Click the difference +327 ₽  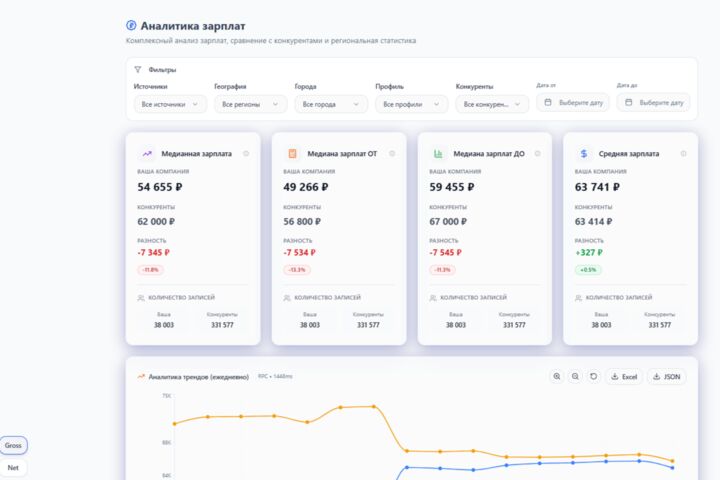pyautogui.click(x=589, y=253)
